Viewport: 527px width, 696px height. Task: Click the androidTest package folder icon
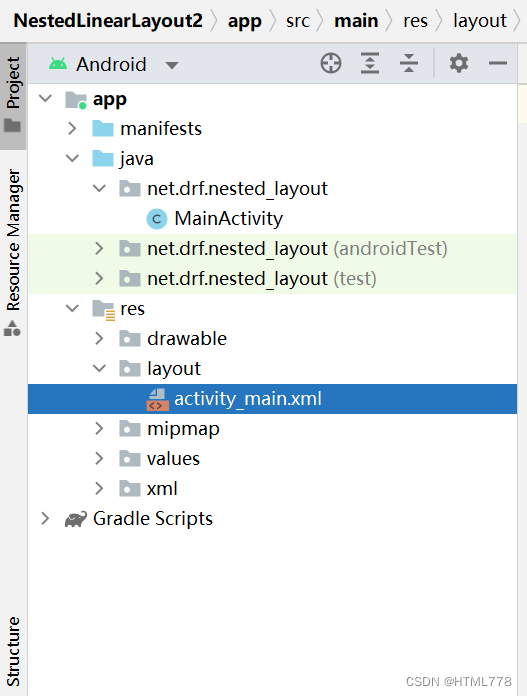tap(130, 249)
